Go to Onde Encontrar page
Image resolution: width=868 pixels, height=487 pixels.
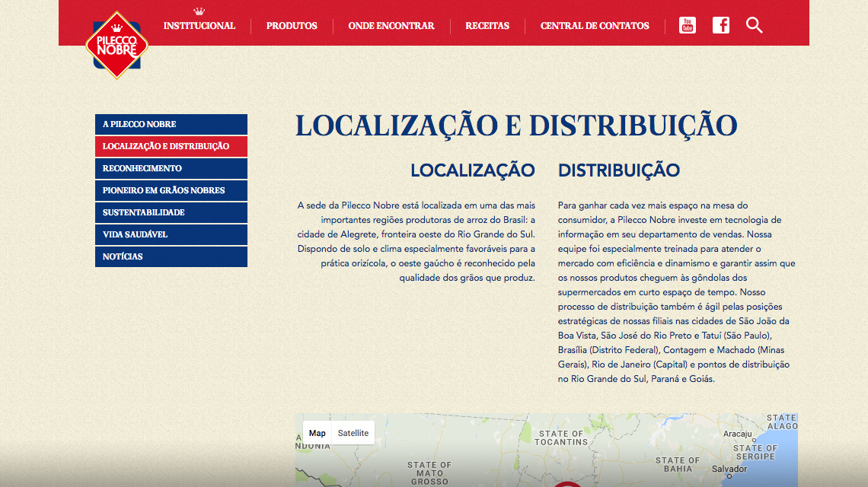coord(391,26)
